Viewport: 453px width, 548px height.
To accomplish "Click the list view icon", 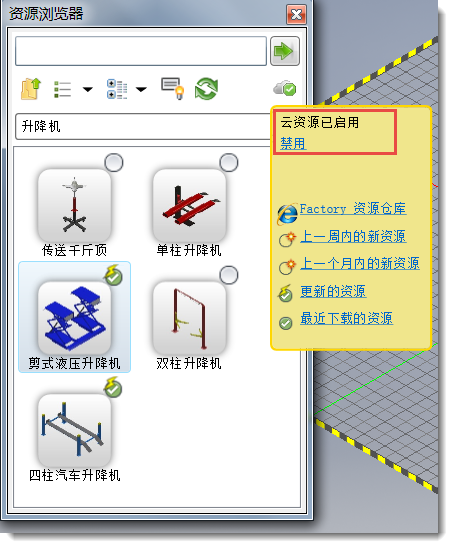I will point(63,89).
